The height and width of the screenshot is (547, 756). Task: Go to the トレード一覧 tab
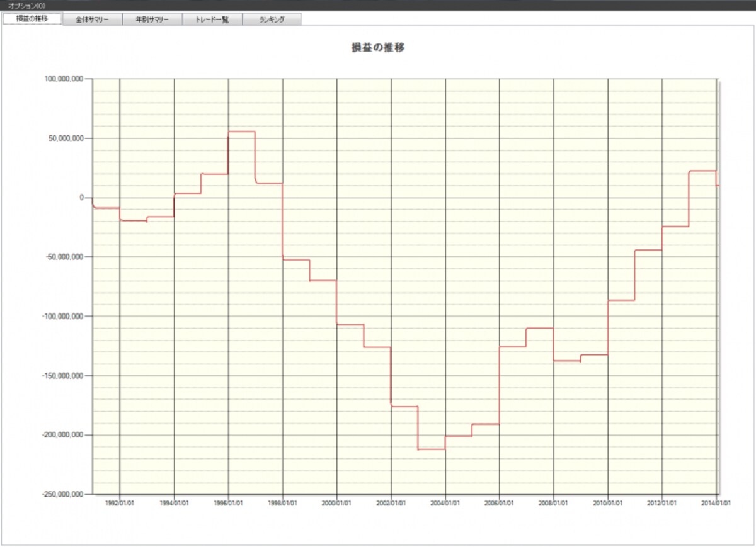[x=212, y=20]
